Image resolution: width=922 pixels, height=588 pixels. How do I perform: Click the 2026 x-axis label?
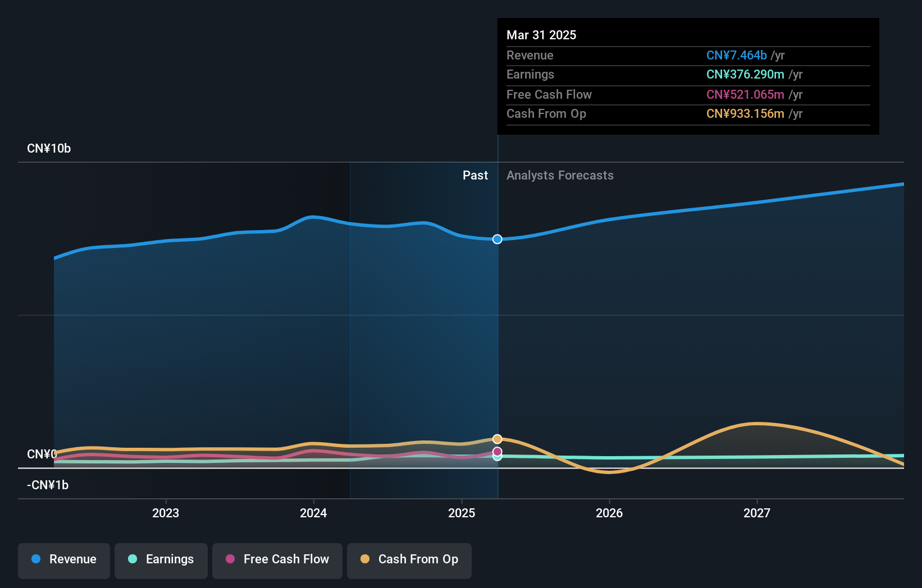(x=609, y=513)
